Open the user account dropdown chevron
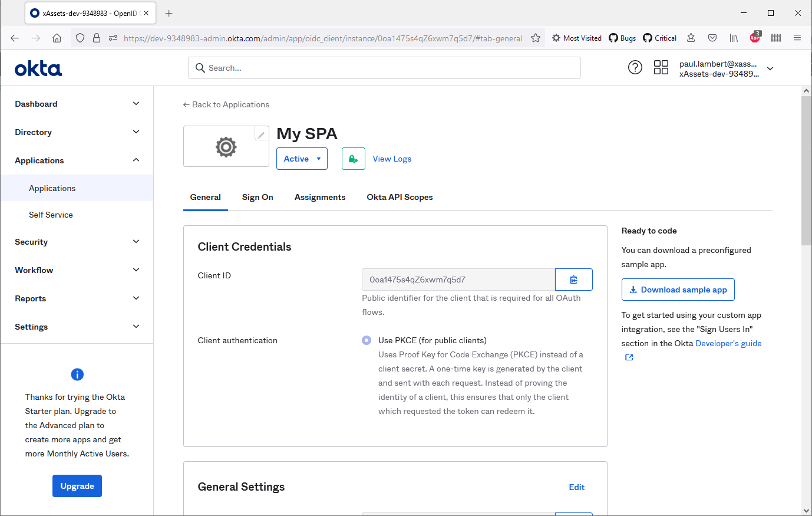 pyautogui.click(x=770, y=68)
